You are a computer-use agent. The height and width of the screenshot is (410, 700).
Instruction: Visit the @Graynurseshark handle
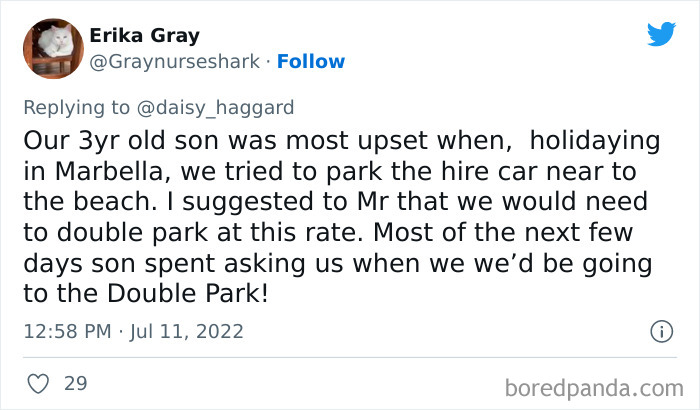point(176,62)
